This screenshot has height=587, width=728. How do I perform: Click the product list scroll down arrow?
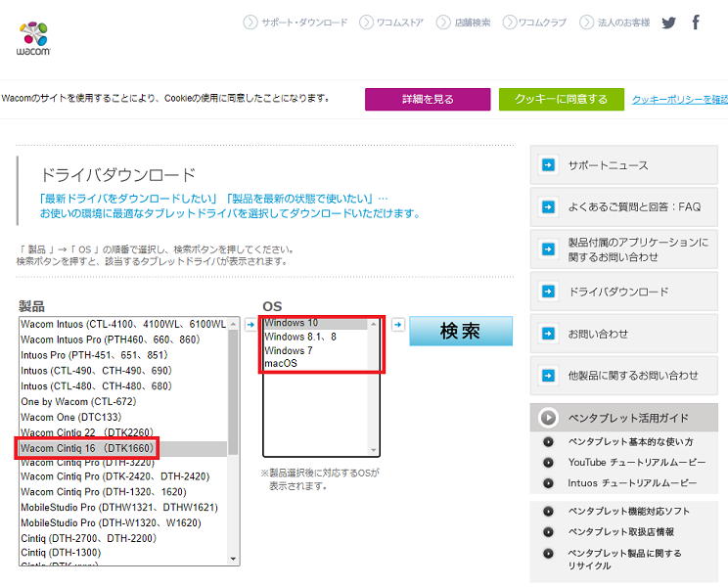coord(233,558)
